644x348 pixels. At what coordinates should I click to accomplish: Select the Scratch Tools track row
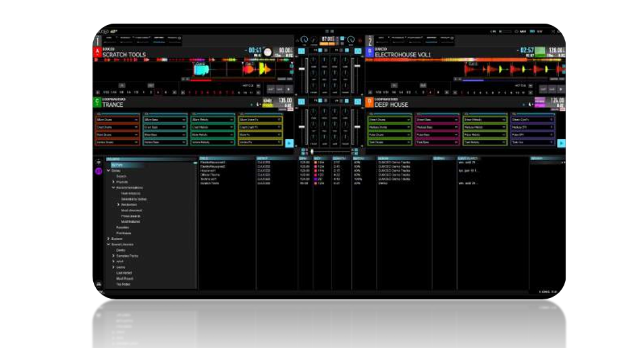(x=211, y=183)
